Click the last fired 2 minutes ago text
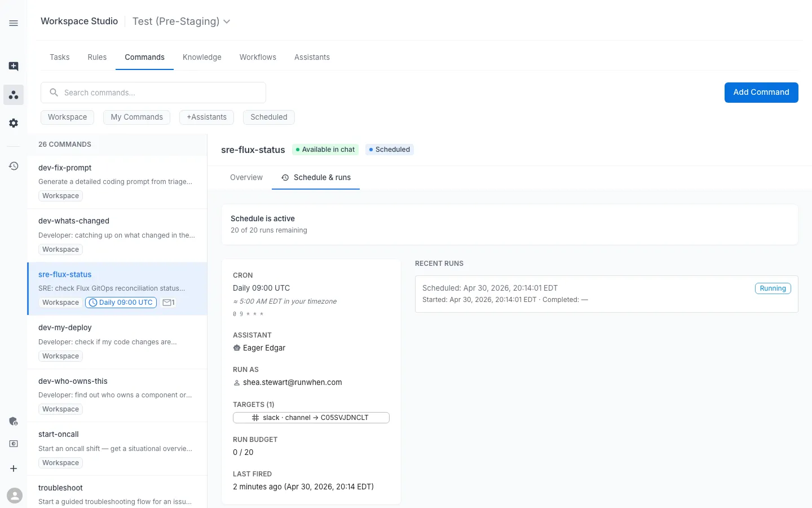 [x=303, y=487]
